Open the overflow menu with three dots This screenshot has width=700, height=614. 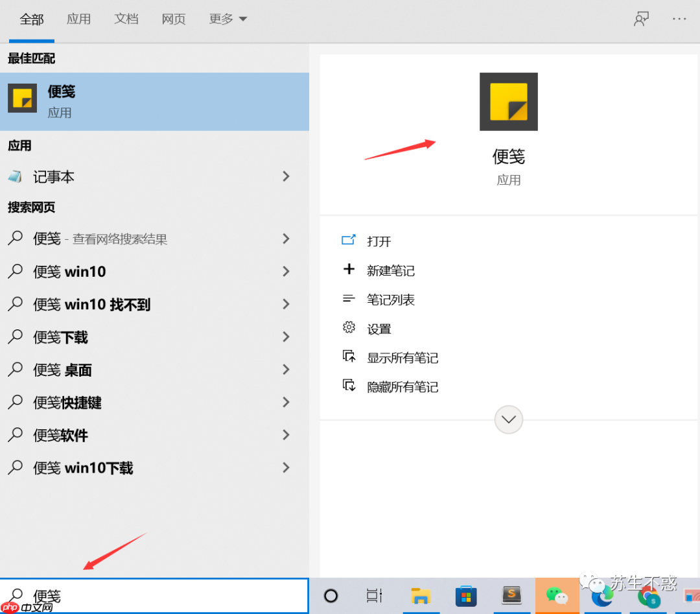coord(679,19)
